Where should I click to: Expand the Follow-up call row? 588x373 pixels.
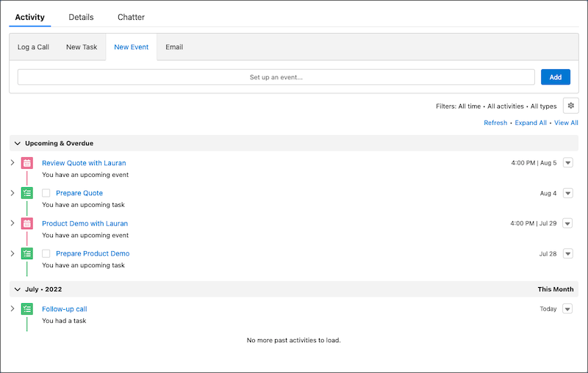coord(12,308)
